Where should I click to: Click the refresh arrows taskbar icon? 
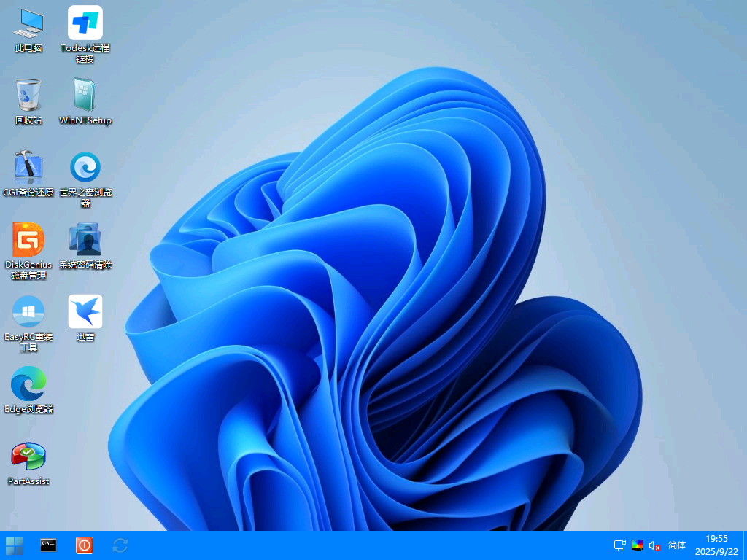pyautogui.click(x=120, y=545)
